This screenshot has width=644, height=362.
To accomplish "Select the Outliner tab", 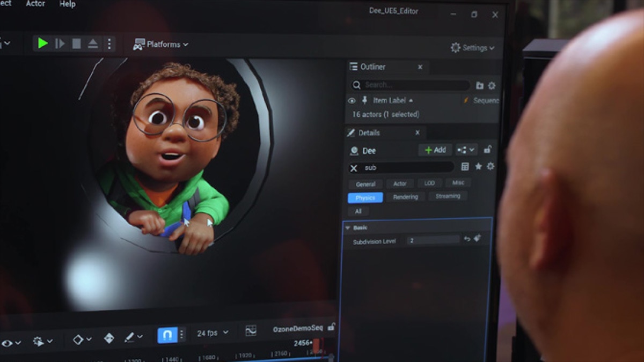I will pyautogui.click(x=372, y=67).
